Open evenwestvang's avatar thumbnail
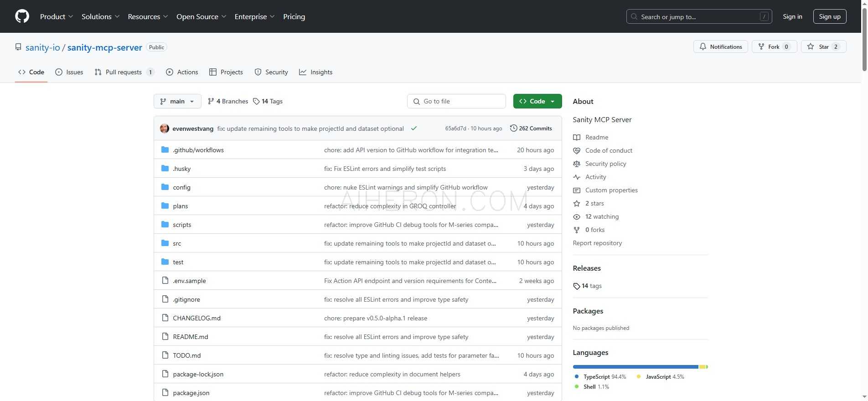 (165, 129)
